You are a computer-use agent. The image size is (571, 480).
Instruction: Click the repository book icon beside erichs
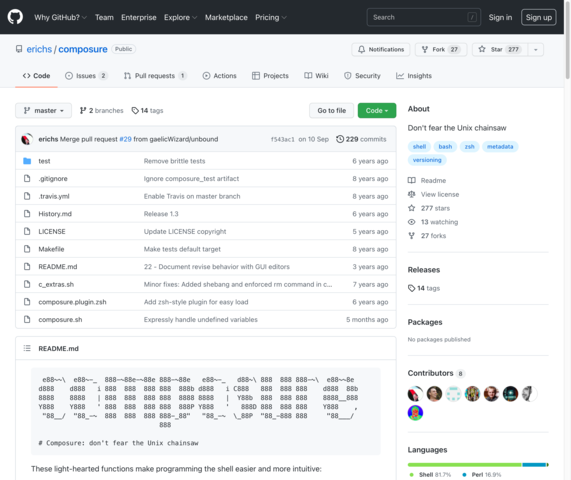(x=19, y=49)
